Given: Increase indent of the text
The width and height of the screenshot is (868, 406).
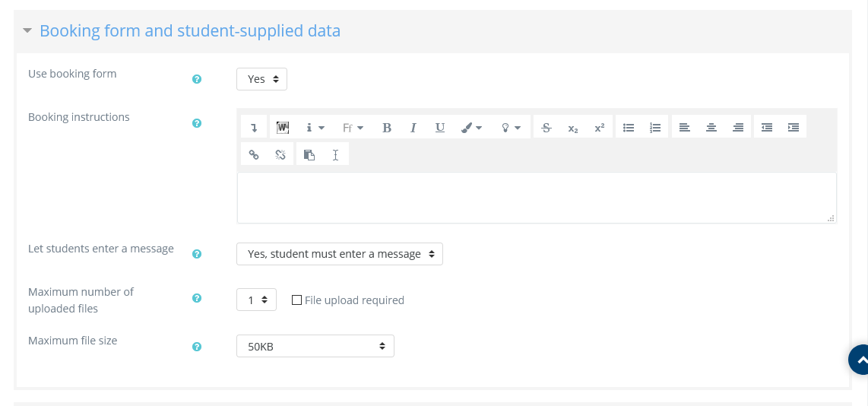Looking at the screenshot, I should pos(794,128).
